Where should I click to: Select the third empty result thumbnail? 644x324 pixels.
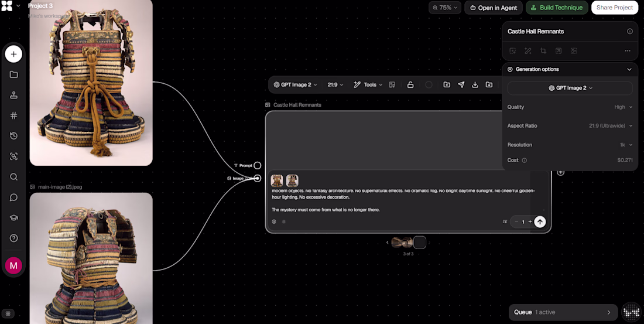[x=419, y=243]
